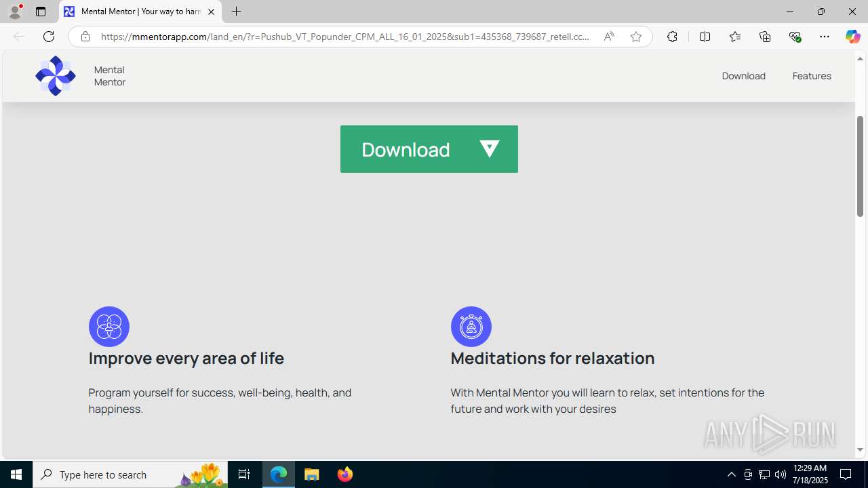This screenshot has width=868, height=488.
Task: Open Firefox from the taskbar
Action: point(344,474)
